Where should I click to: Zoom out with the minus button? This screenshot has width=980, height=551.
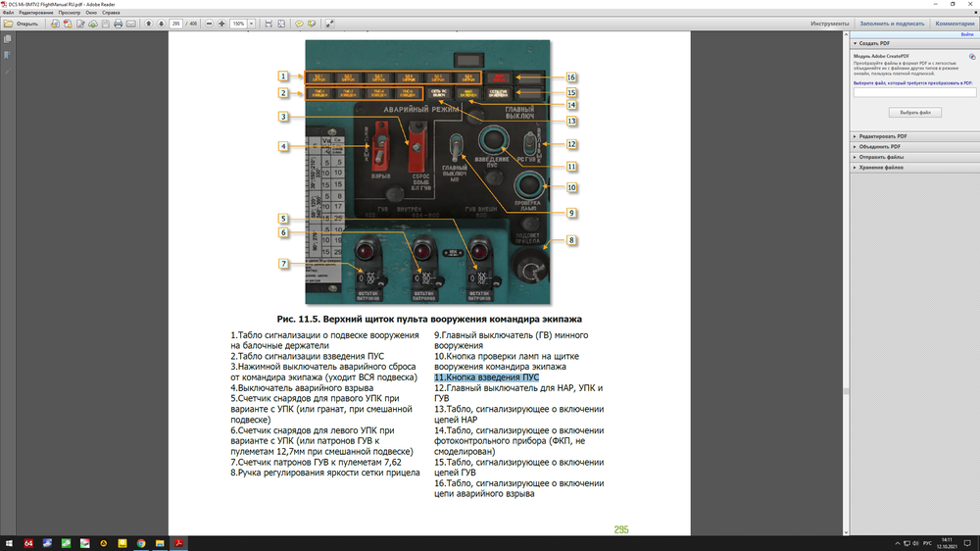point(210,24)
